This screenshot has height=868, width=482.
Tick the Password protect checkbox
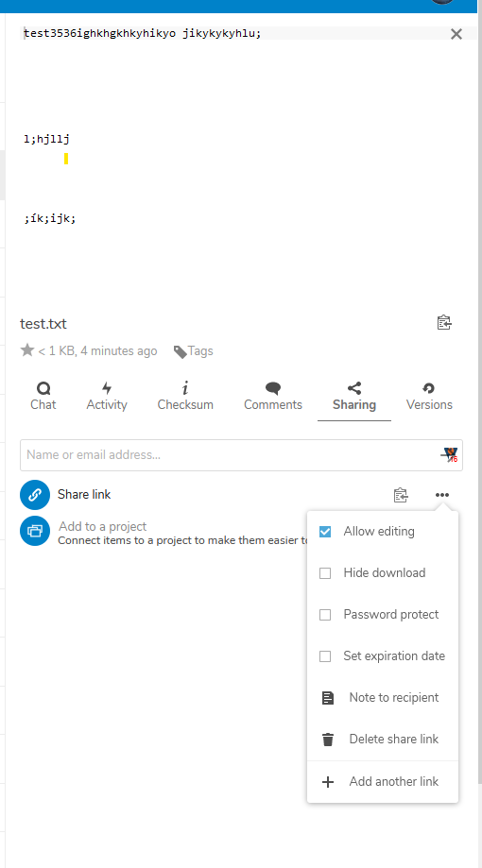pos(325,615)
